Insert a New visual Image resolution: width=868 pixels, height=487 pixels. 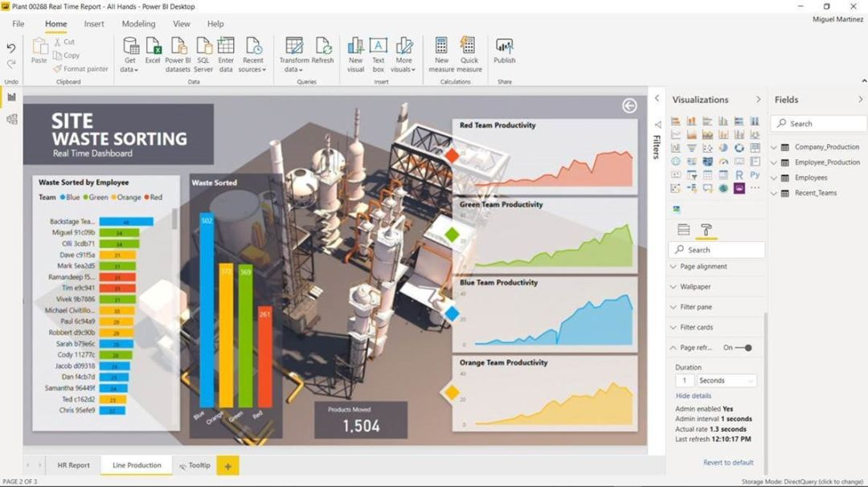coord(355,55)
